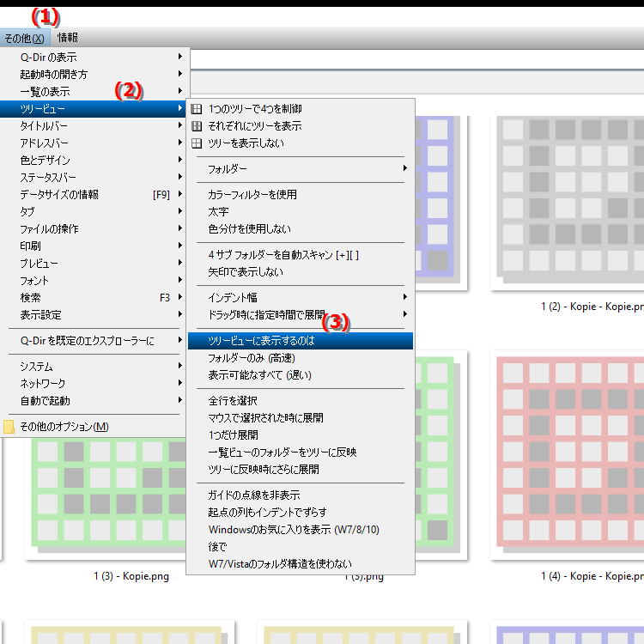The height and width of the screenshot is (644, 644).
Task: Toggle 1つだけ展開 option
Action: (301, 435)
